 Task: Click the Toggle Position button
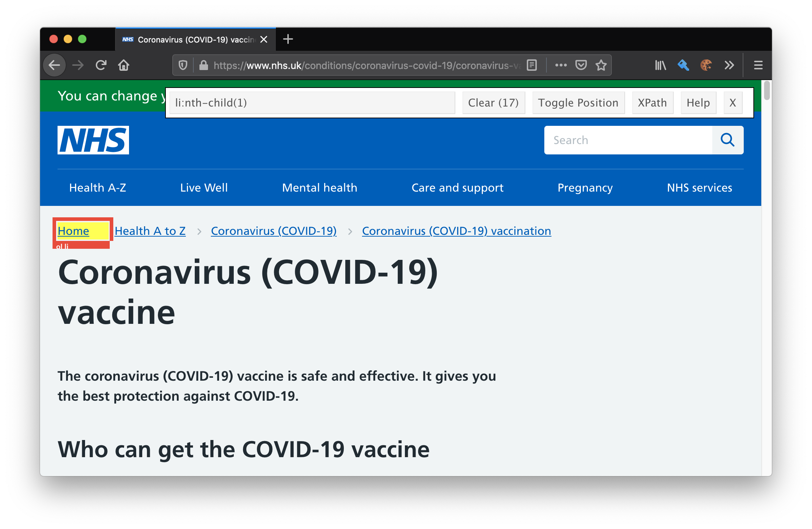click(578, 103)
